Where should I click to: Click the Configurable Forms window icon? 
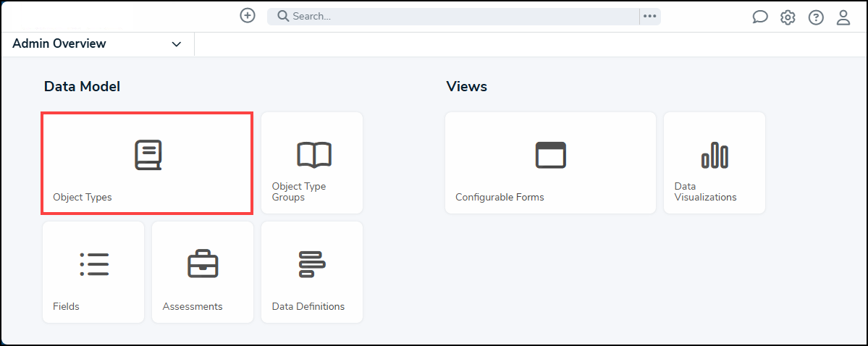(550, 155)
